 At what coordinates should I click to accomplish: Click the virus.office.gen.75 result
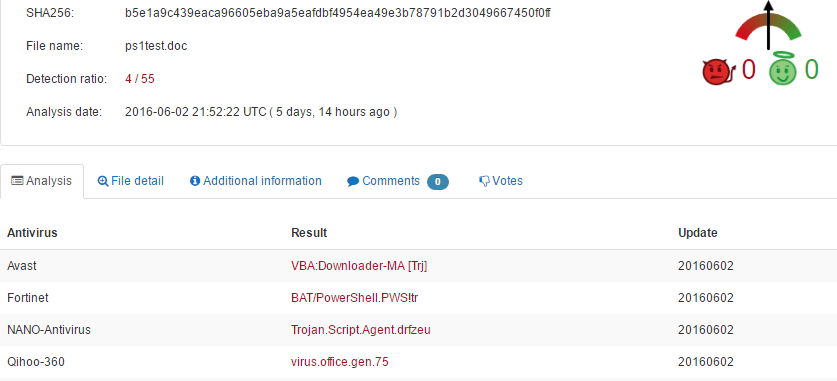point(339,362)
